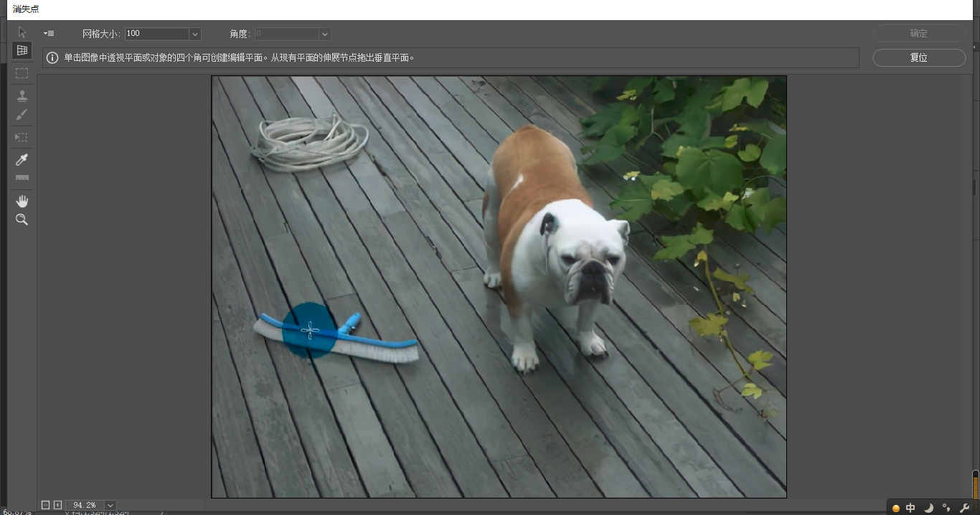This screenshot has height=515, width=980.
Task: Pick the Stamp tool
Action: point(22,95)
